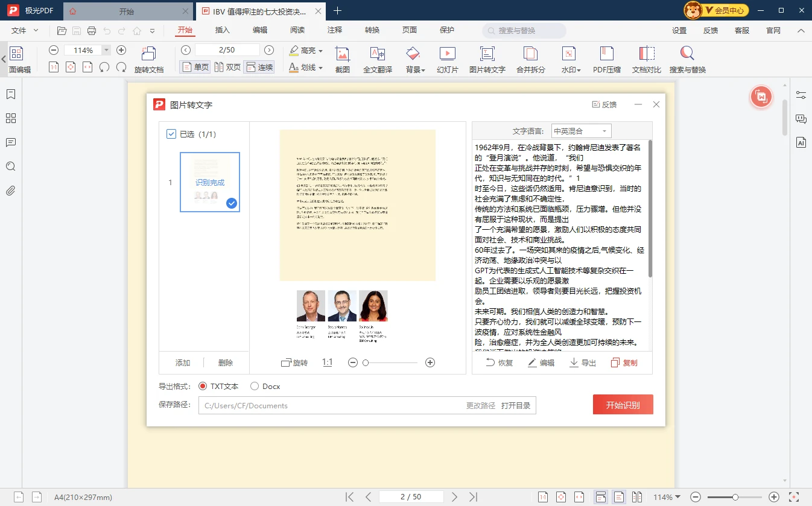Switch to the 保护 ribbon tab
Image resolution: width=812 pixels, height=506 pixels.
click(x=447, y=30)
